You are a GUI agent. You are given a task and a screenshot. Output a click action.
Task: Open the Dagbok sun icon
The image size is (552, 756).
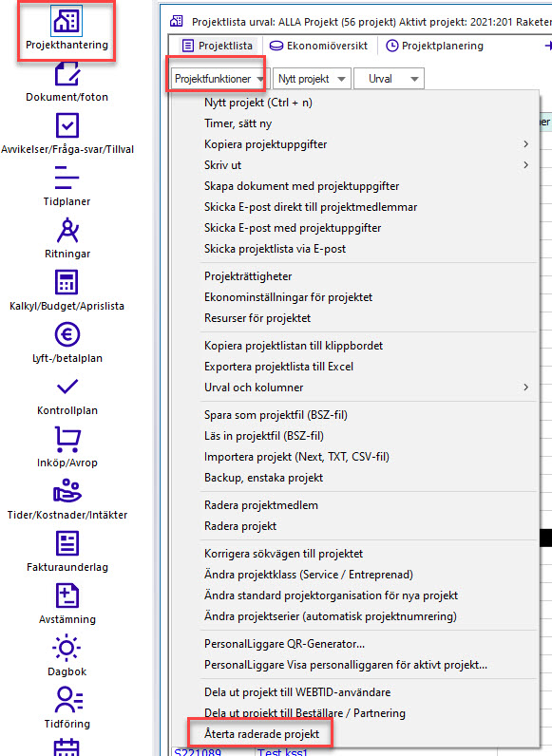point(67,648)
